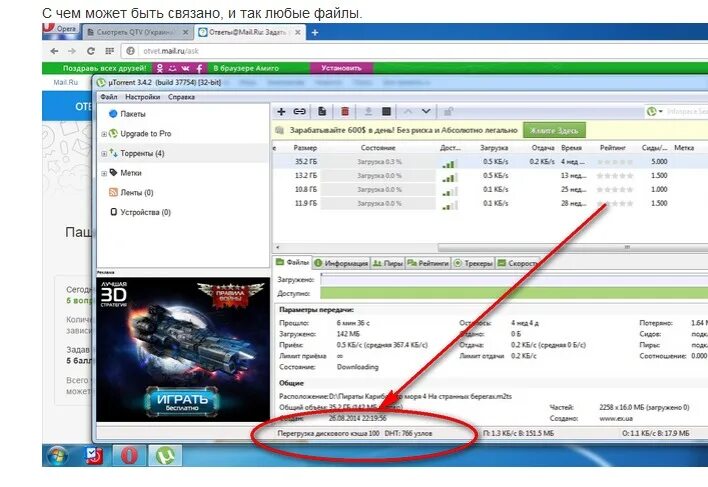Click upload status О: 1.1 КБ/с
Screen dimensions: 708x487
[x=656, y=433]
